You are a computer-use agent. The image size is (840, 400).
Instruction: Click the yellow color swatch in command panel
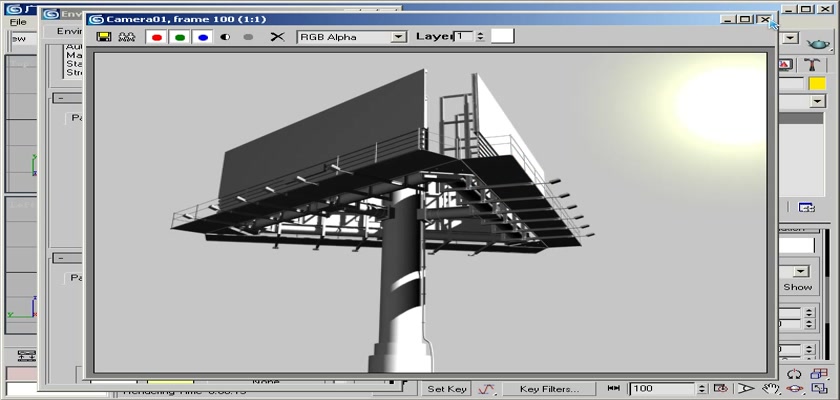pyautogui.click(x=817, y=83)
